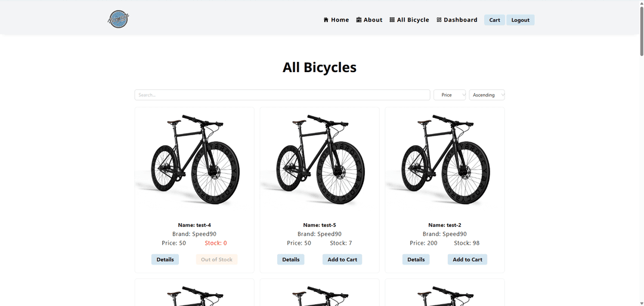Open the About page from navbar
The width and height of the screenshot is (644, 306).
click(373, 20)
